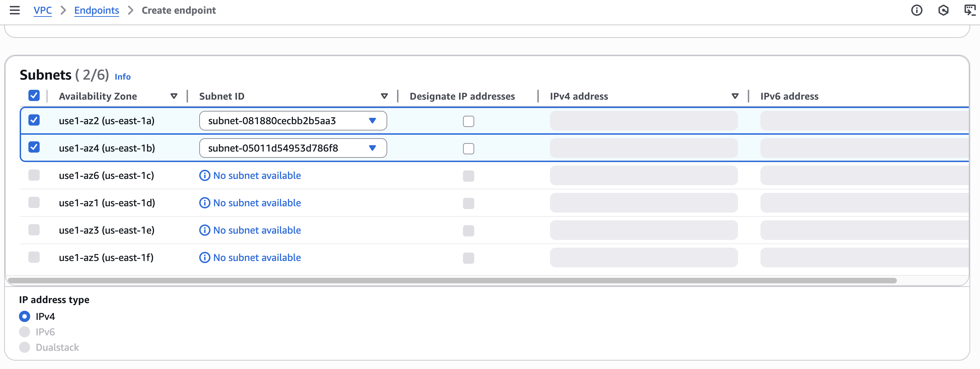Enable Designate IP addresses for us-east-1a
Viewport: 980px width, 369px height.
468,121
